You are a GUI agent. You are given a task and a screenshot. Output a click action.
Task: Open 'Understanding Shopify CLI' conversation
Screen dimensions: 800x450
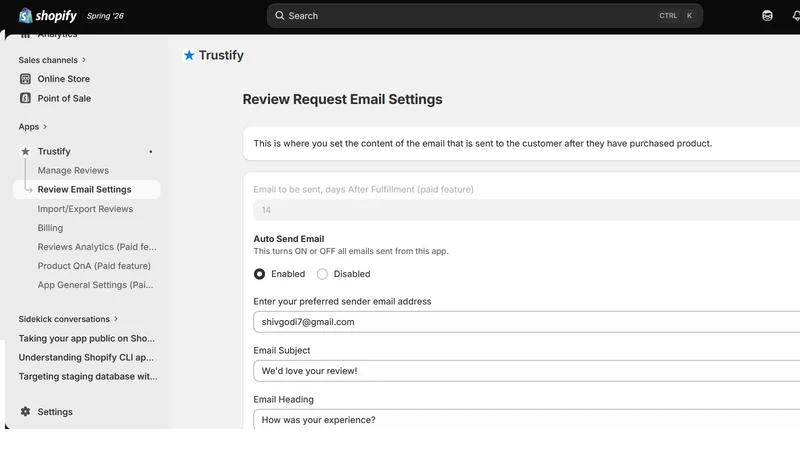tap(86, 357)
